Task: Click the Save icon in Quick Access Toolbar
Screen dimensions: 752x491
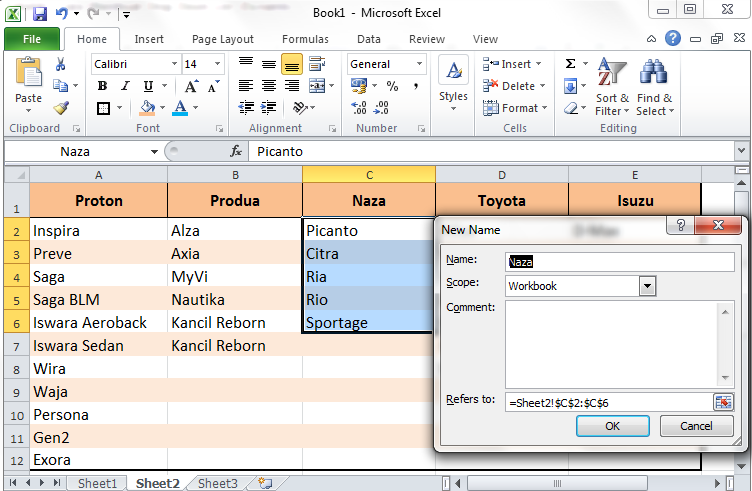Action: click(x=40, y=13)
